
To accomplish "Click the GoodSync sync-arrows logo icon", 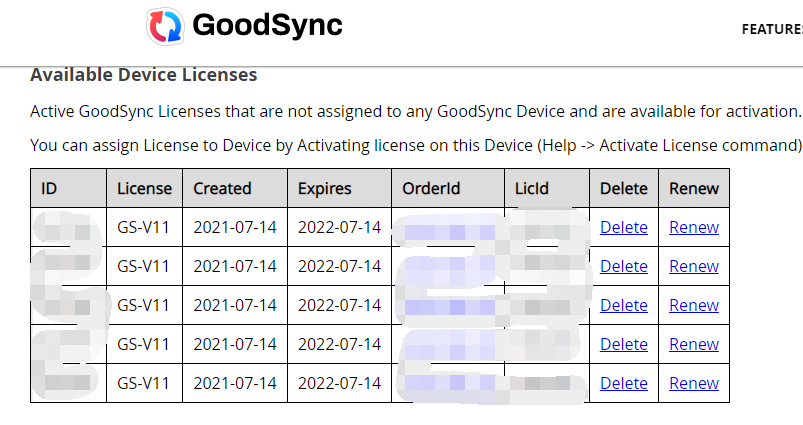I will click(165, 26).
